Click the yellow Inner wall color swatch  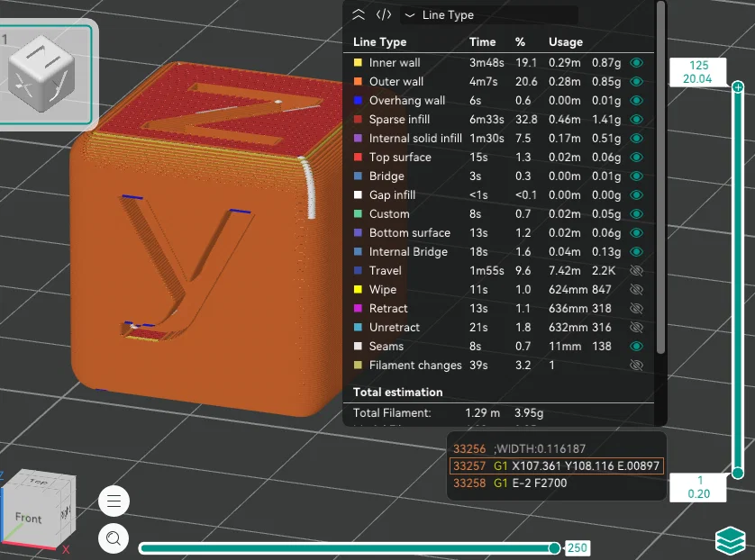pyautogui.click(x=358, y=62)
